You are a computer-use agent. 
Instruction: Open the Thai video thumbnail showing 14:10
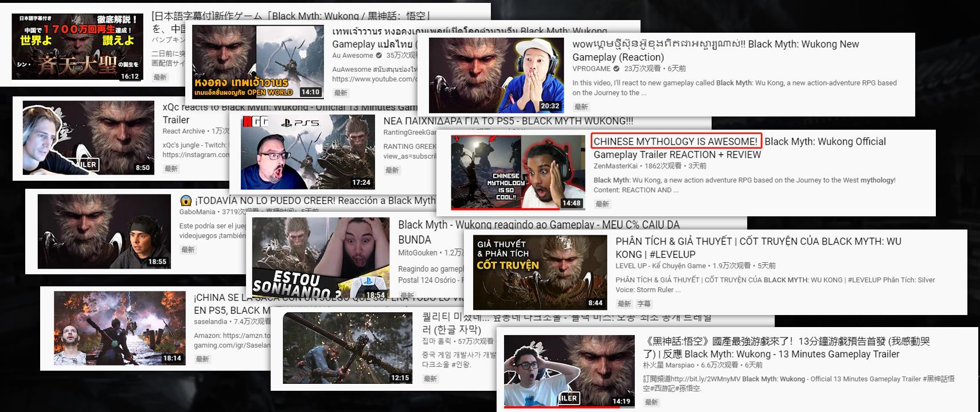pyautogui.click(x=257, y=61)
